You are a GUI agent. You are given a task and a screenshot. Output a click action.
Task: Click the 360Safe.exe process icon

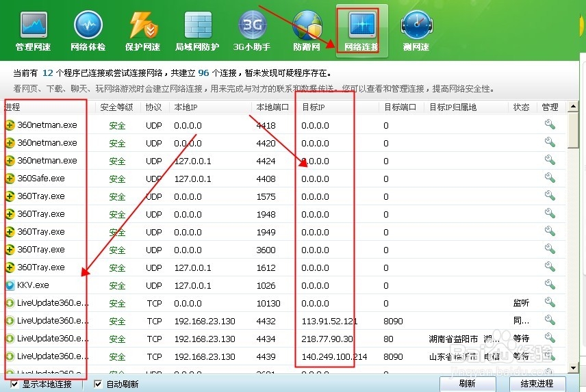[x=10, y=179]
